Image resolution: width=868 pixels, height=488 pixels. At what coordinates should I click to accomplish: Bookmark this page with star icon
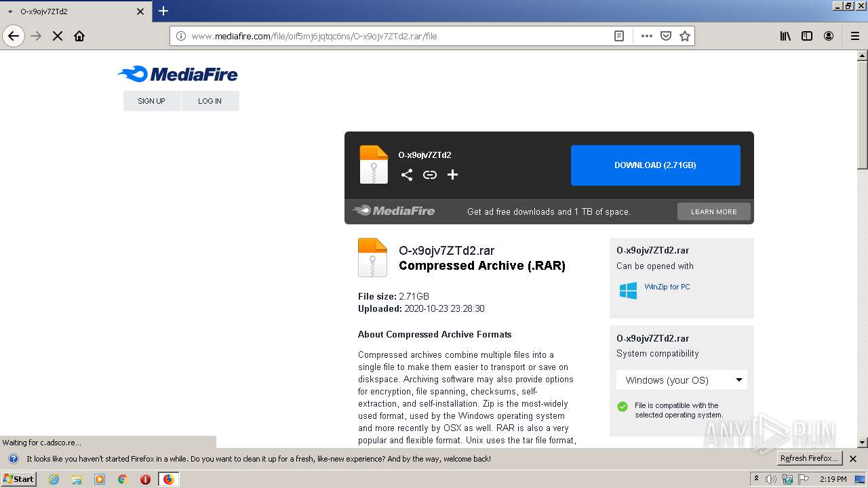click(x=685, y=36)
